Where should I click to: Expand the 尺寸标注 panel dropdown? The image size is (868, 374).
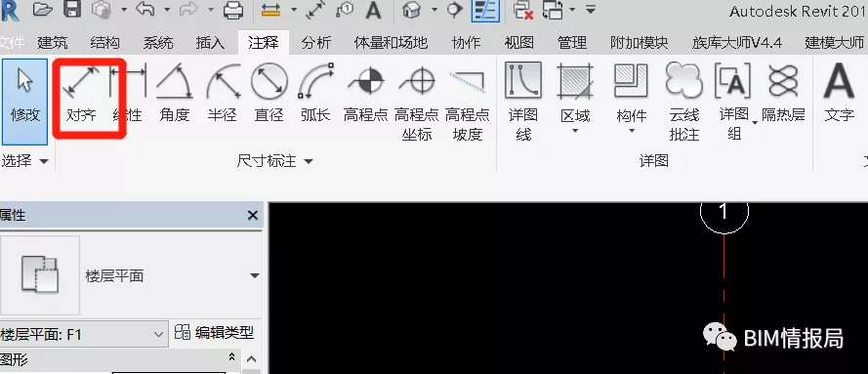pyautogui.click(x=309, y=161)
